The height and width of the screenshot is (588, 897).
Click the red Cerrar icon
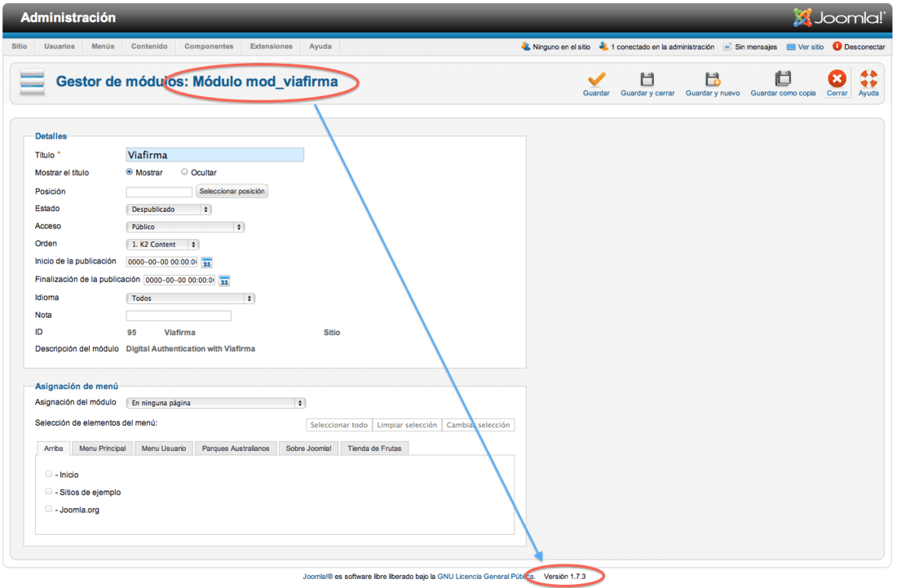pyautogui.click(x=837, y=78)
